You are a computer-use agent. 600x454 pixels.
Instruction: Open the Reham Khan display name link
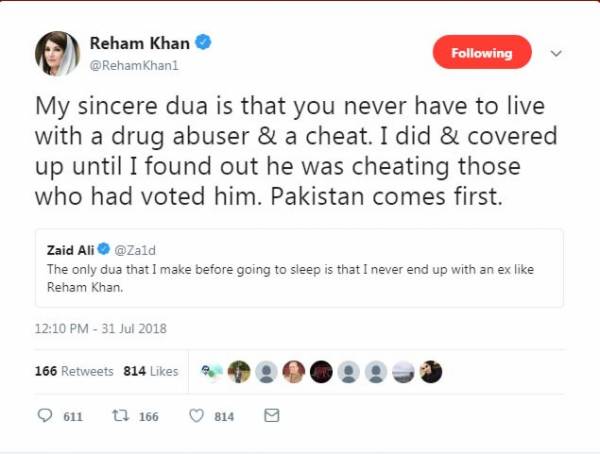pos(140,43)
